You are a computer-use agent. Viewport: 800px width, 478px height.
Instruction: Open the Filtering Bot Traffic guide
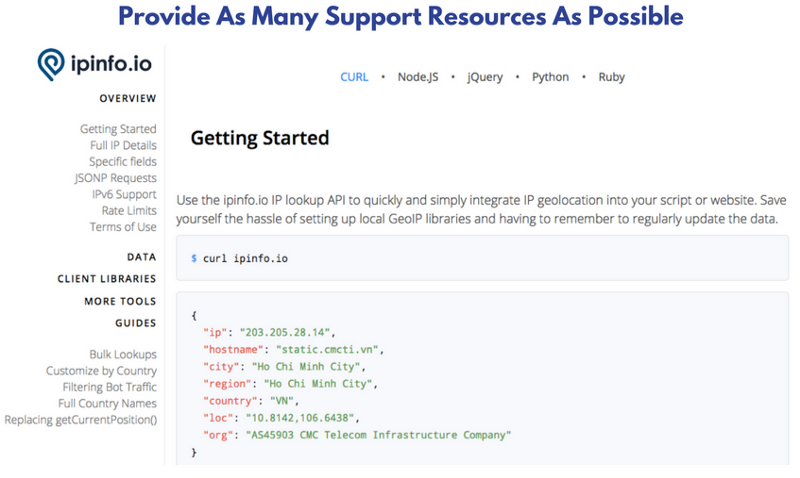[109, 387]
